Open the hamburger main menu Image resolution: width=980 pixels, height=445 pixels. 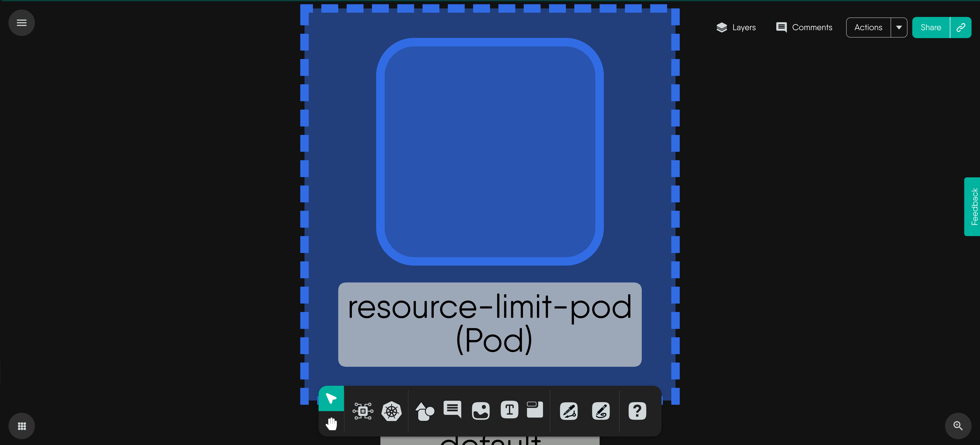tap(22, 23)
